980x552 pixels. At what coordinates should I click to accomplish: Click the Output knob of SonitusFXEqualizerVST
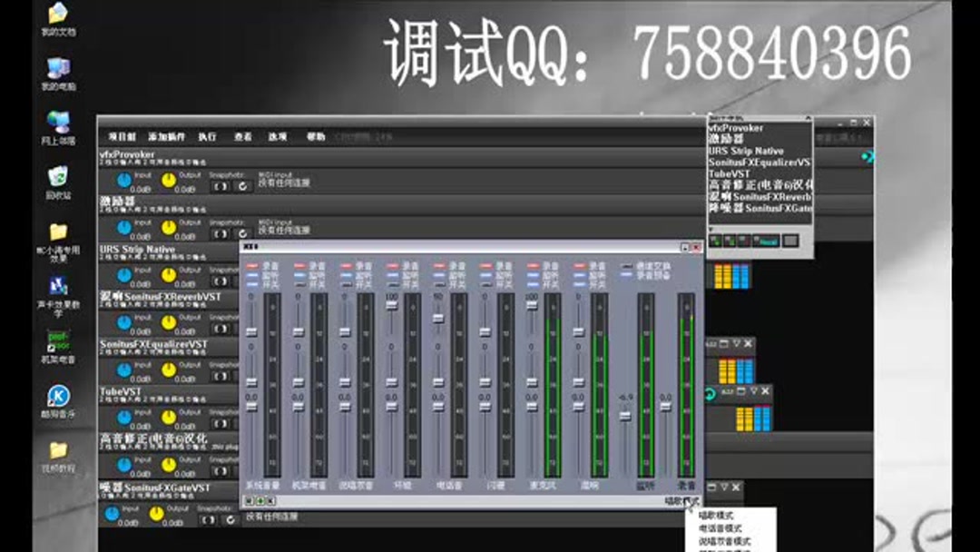170,370
